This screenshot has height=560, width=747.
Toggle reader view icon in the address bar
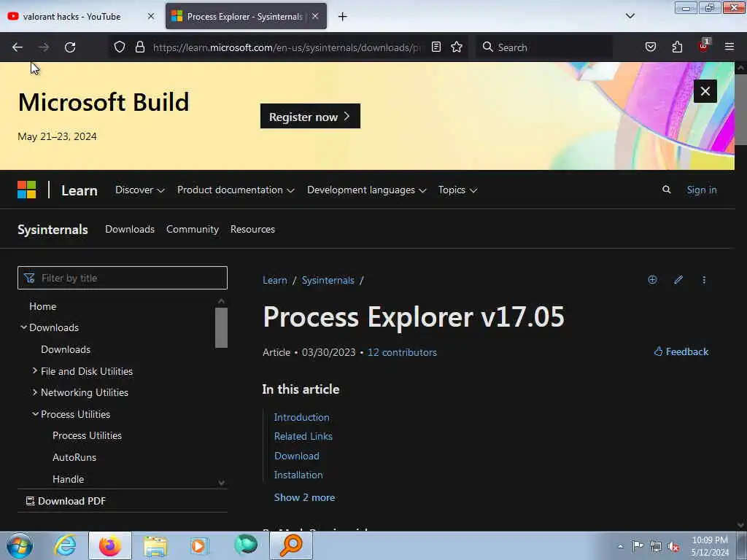click(x=436, y=47)
